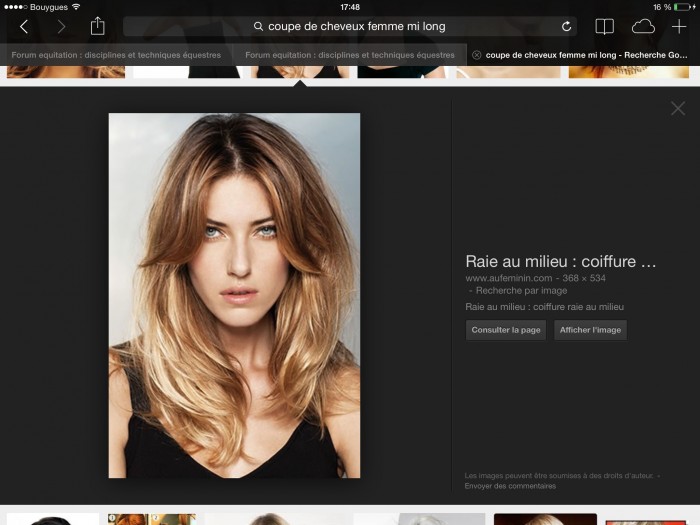
Task: Open the www.aufeminin.com source link
Action: click(508, 277)
